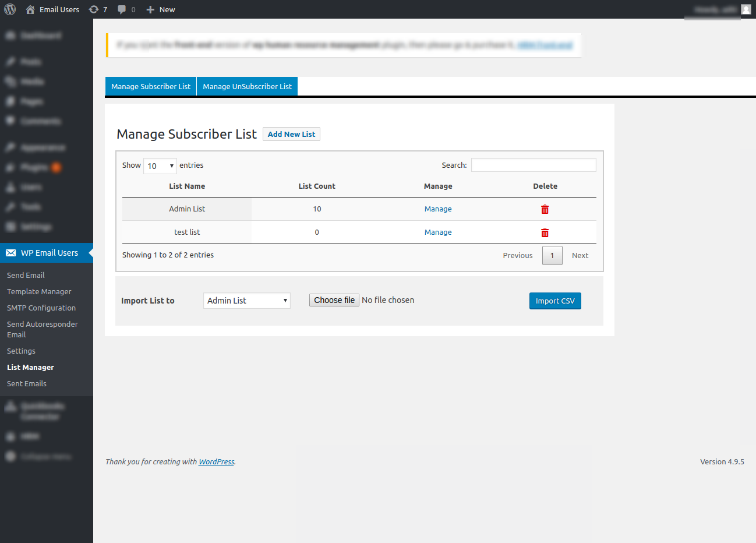This screenshot has height=543, width=756.
Task: Open the Show entries count dropdown
Action: pos(160,166)
